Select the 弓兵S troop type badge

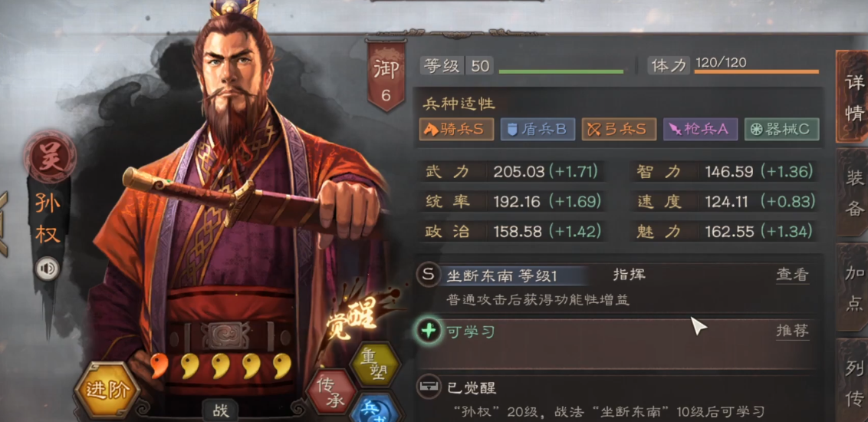tap(619, 129)
